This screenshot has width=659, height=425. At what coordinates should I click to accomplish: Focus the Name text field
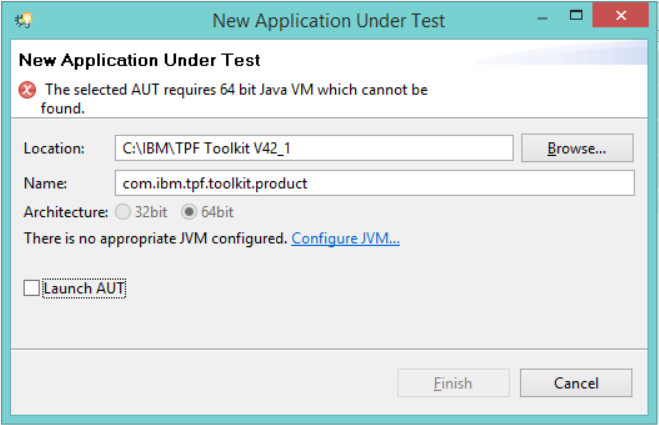tap(374, 183)
